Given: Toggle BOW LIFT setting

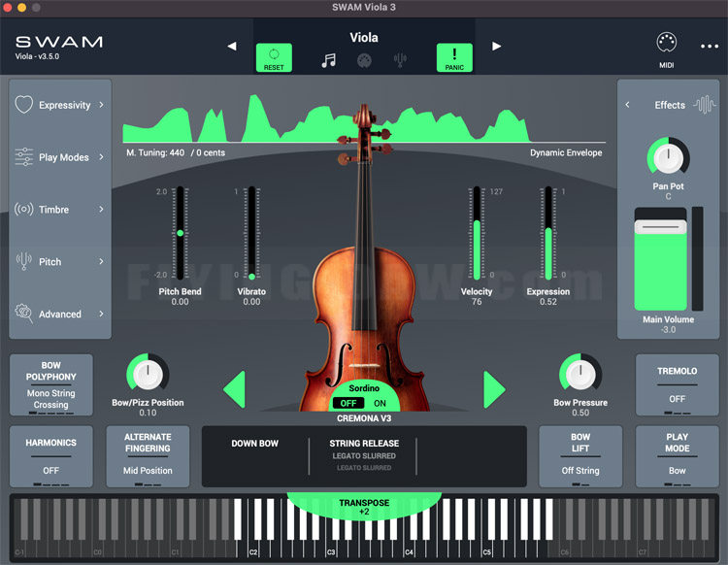Looking at the screenshot, I should [580, 456].
